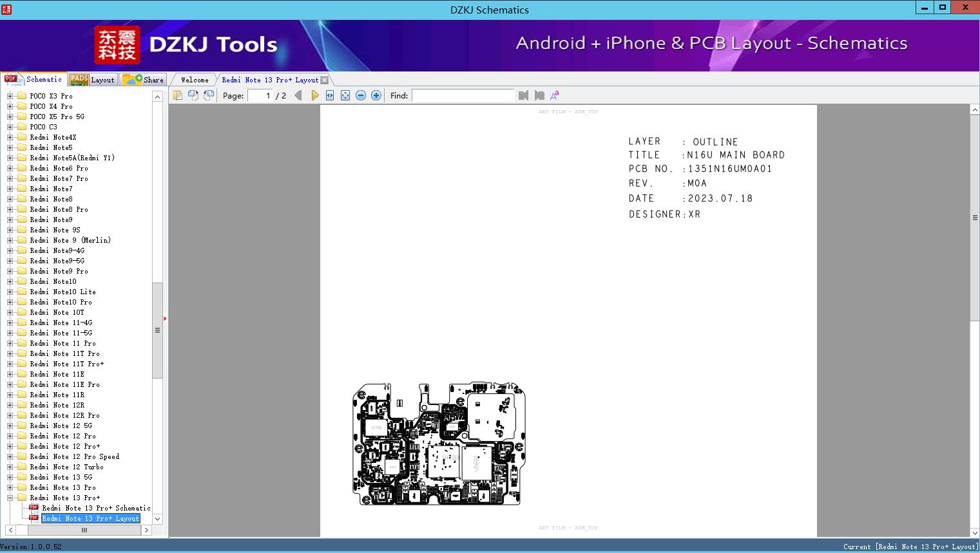The width and height of the screenshot is (980, 553).
Task: Go to next page arrow
Action: [x=314, y=95]
